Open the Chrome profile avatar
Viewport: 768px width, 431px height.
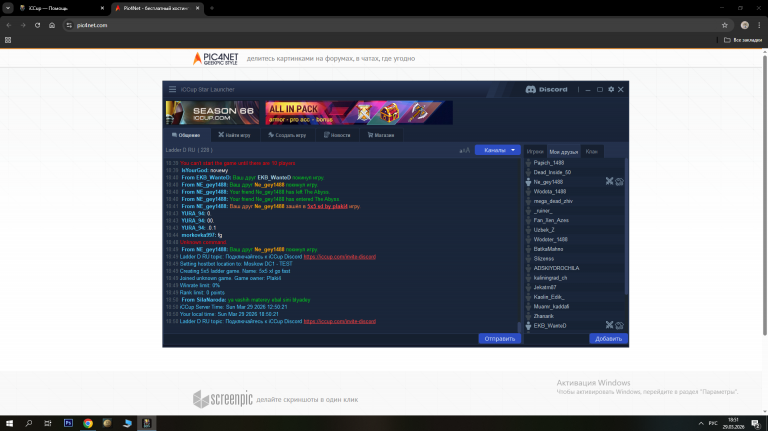click(744, 25)
